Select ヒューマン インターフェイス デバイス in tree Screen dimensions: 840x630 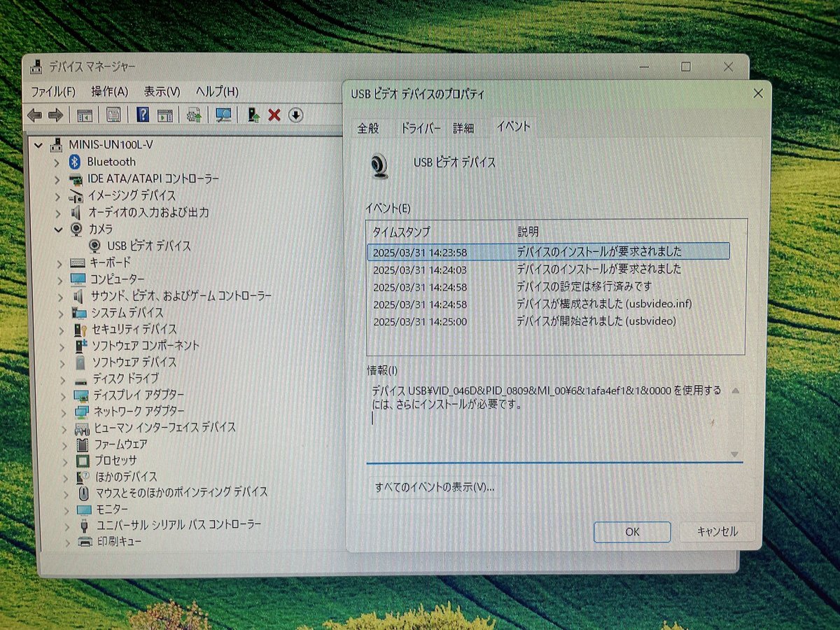165,427
